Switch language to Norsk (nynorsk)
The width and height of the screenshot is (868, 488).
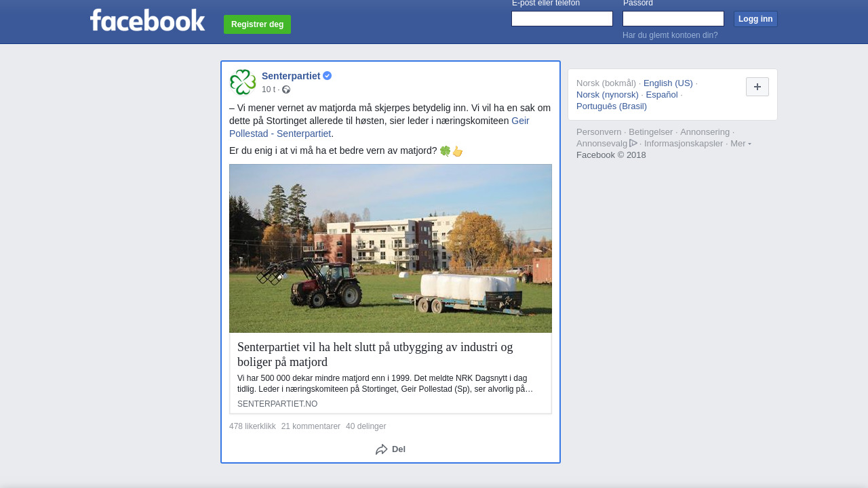(608, 95)
